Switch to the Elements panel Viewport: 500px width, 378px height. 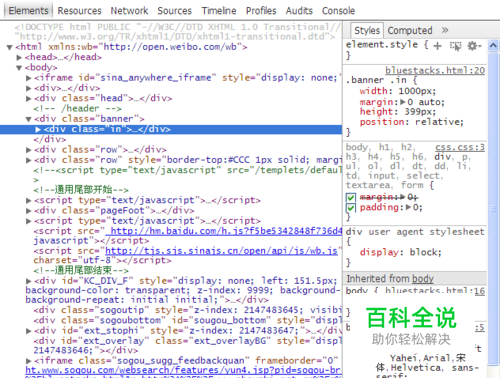[x=28, y=11]
